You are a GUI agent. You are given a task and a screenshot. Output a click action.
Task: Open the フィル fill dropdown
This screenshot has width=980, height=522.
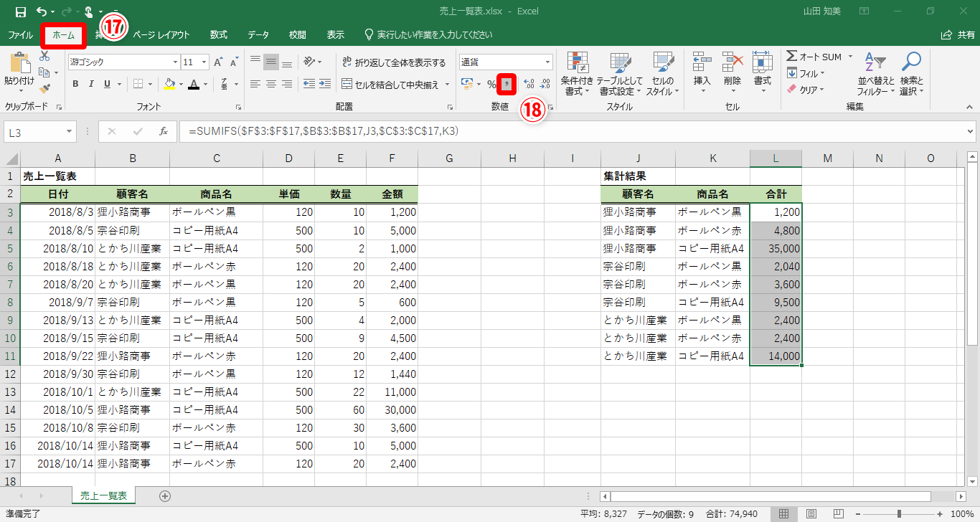(806, 73)
